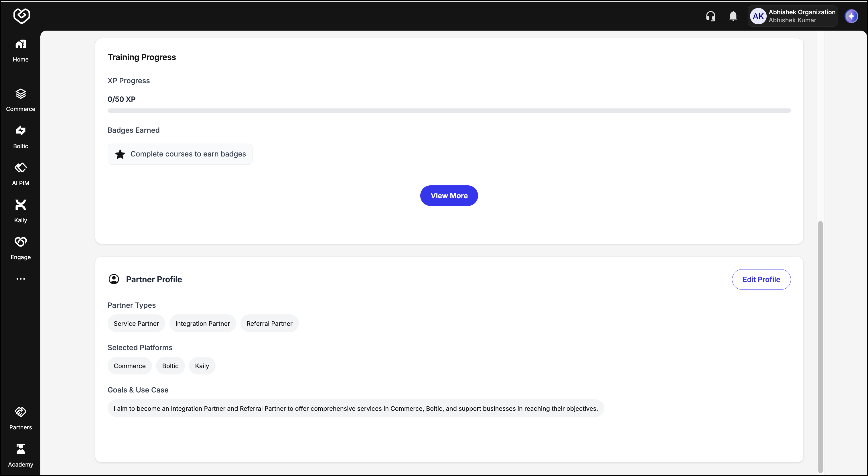
Task: Open notifications bell
Action: [x=733, y=16]
